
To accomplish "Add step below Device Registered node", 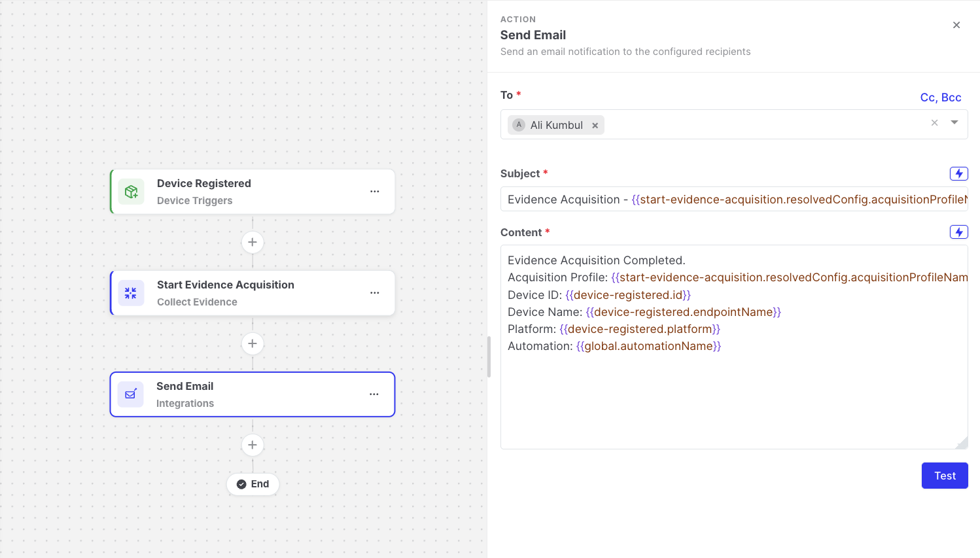I will click(x=253, y=242).
